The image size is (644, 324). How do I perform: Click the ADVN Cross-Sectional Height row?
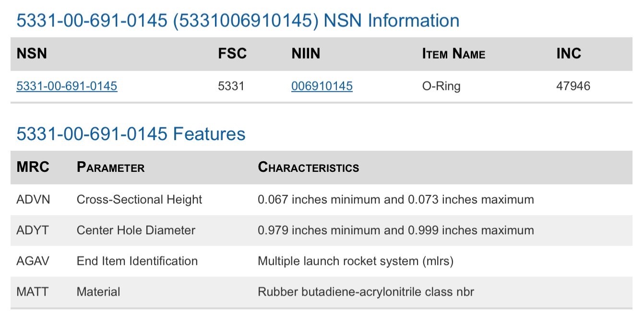click(322, 200)
